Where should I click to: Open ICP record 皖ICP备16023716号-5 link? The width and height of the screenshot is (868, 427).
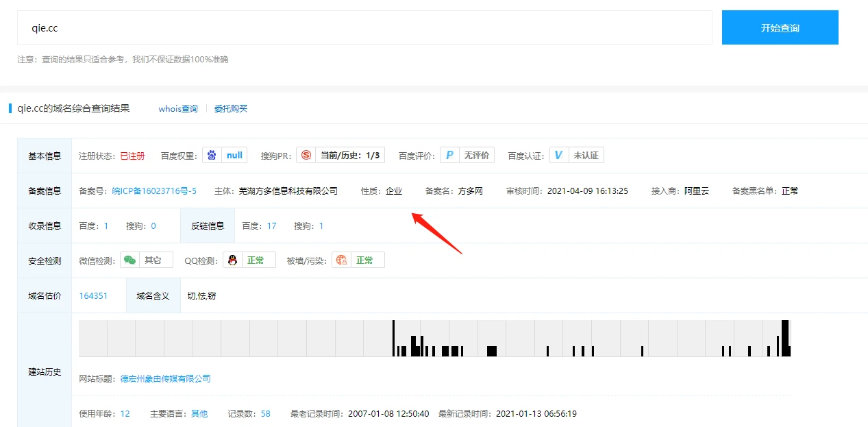point(154,191)
